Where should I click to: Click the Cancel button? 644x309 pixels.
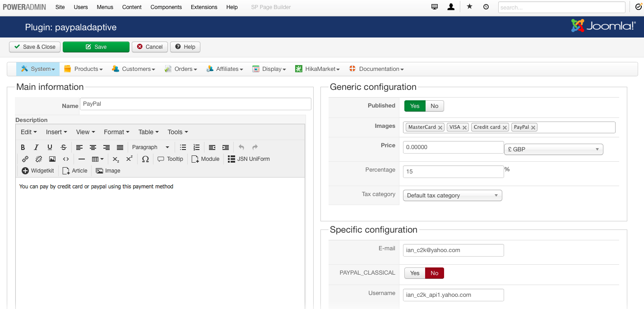[150, 47]
